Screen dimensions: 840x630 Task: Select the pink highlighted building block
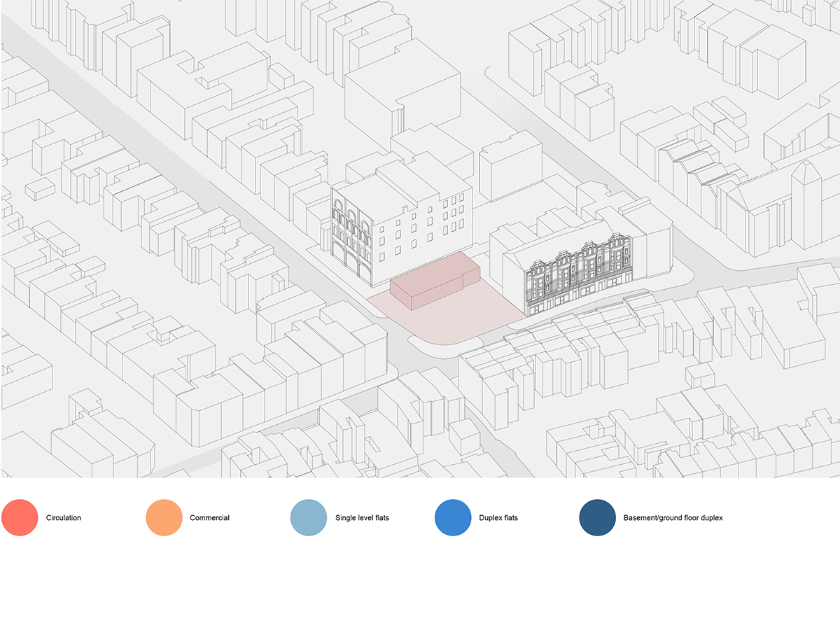434,281
